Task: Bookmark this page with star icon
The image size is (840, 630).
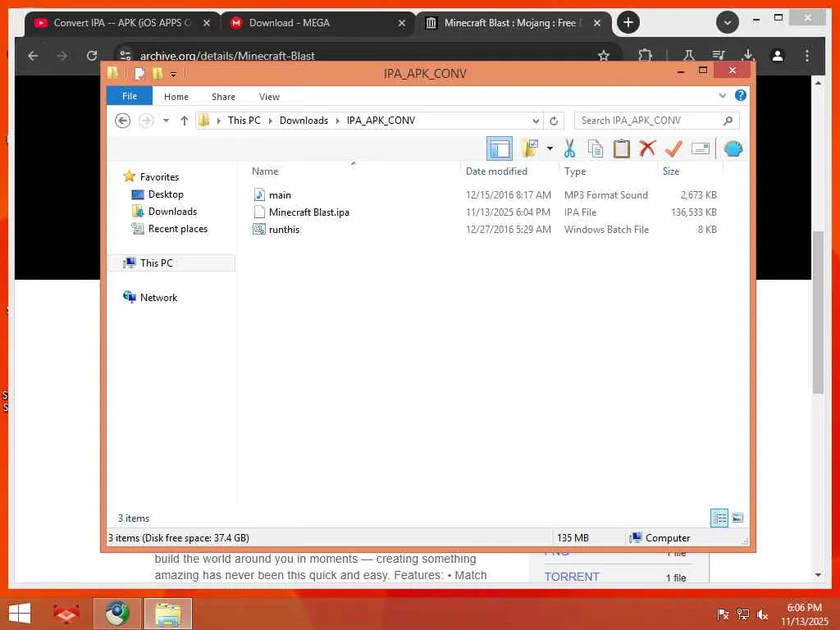Action: (604, 55)
